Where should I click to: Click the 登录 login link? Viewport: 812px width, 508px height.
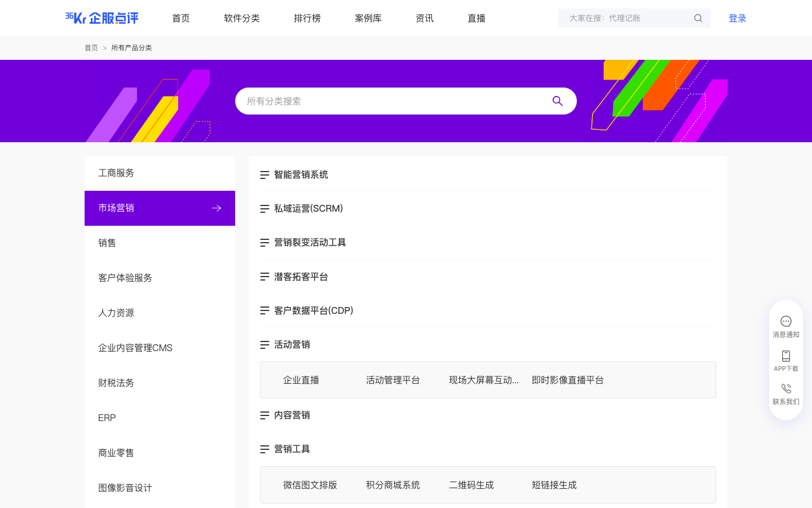click(737, 18)
